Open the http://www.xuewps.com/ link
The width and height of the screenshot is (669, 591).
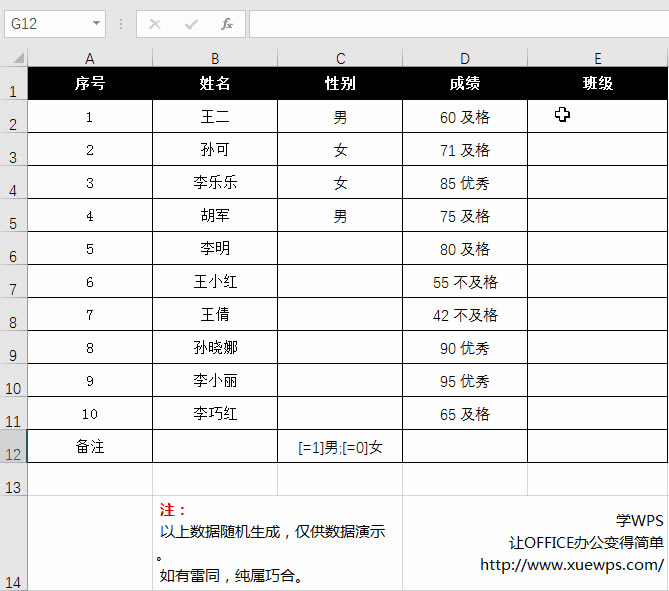pos(572,565)
